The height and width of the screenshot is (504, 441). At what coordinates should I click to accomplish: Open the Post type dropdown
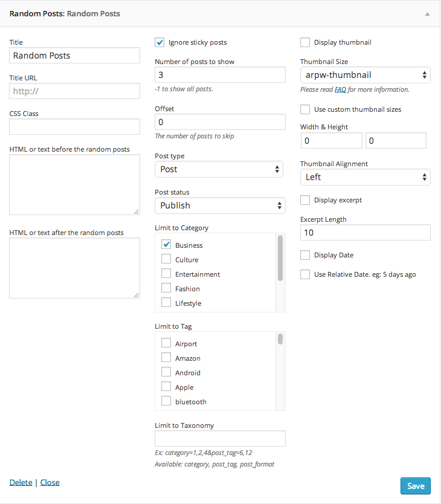point(219,169)
